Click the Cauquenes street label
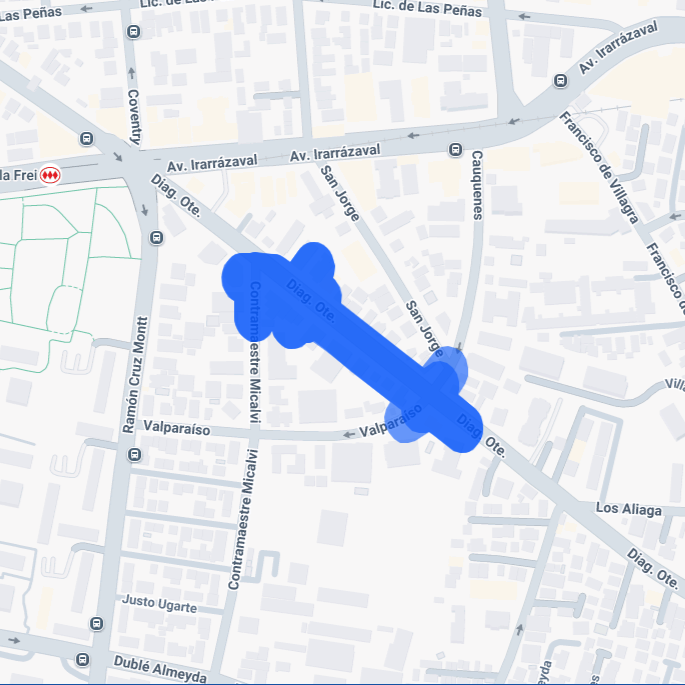 477,185
